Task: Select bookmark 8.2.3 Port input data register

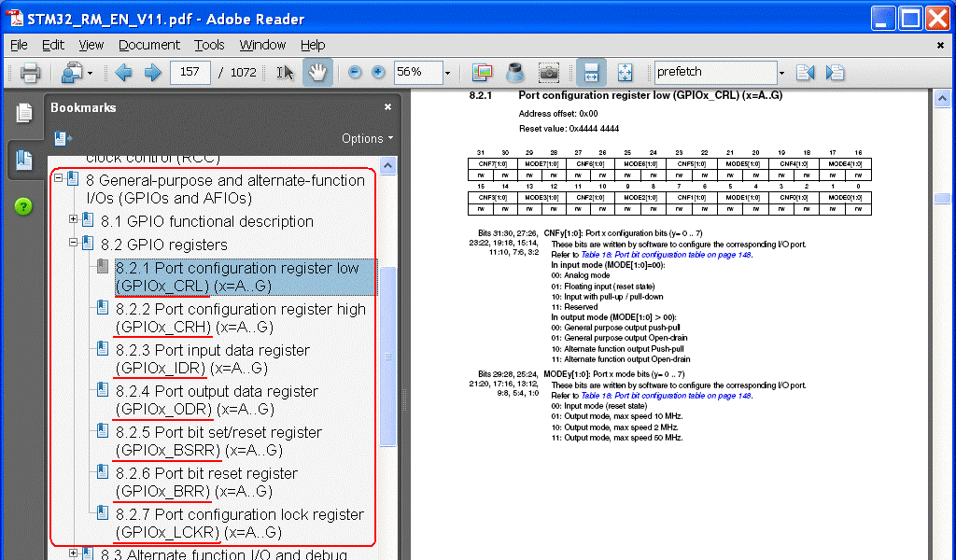Action: pyautogui.click(x=213, y=359)
